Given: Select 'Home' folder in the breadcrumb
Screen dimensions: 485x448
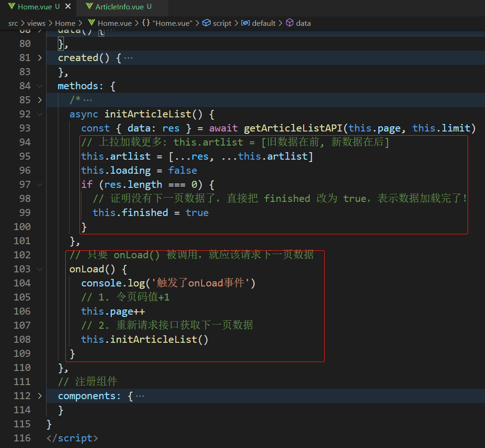Looking at the screenshot, I should pyautogui.click(x=65, y=23).
